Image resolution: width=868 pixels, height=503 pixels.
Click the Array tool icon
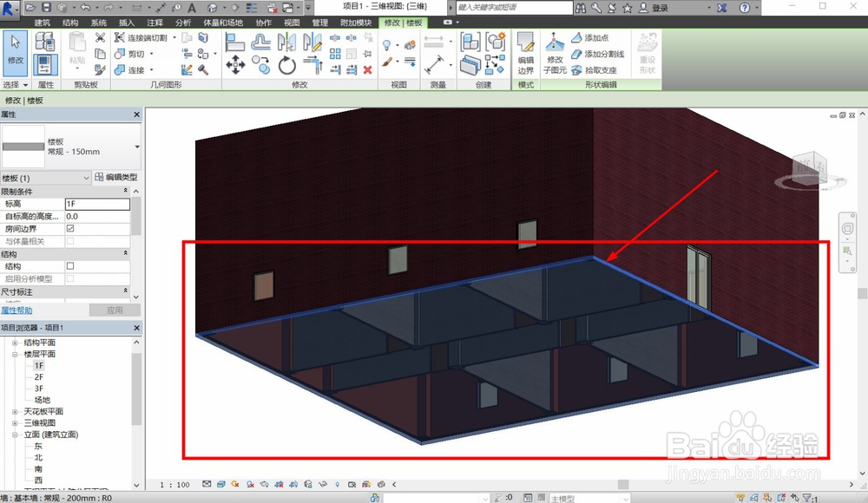[335, 54]
